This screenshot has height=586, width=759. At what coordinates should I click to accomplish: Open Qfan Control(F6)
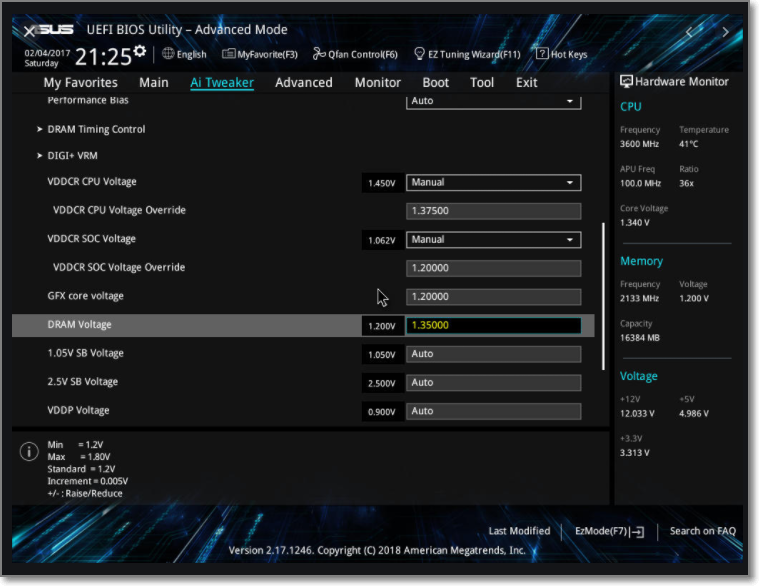(x=355, y=54)
